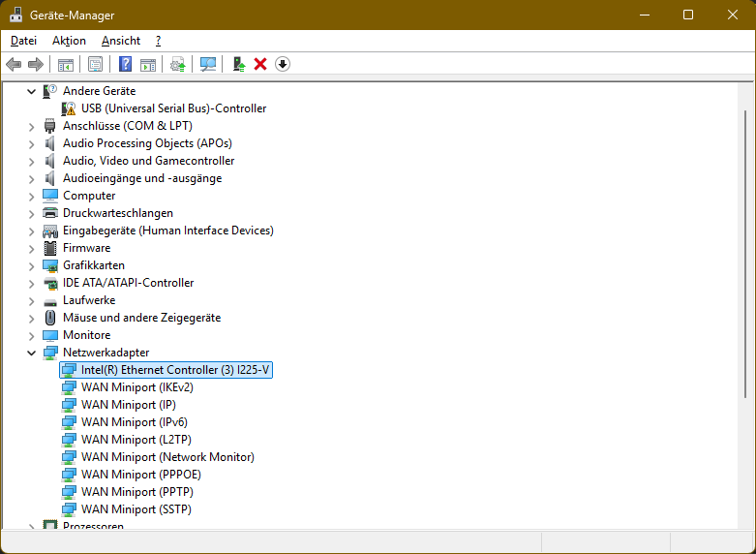The height and width of the screenshot is (554, 756).
Task: Expand Audio, Video und Gamecontroller
Action: pos(32,161)
